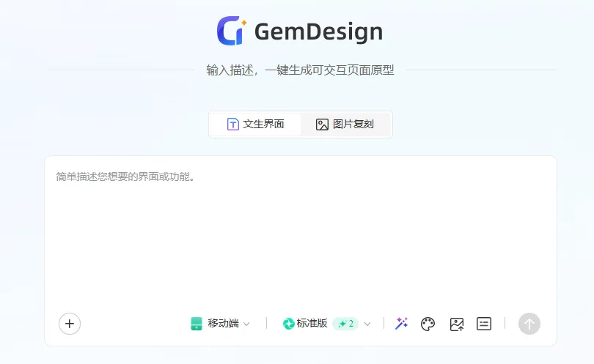Switch to the 文生界面 tab
This screenshot has width=594, height=364.
(x=256, y=125)
